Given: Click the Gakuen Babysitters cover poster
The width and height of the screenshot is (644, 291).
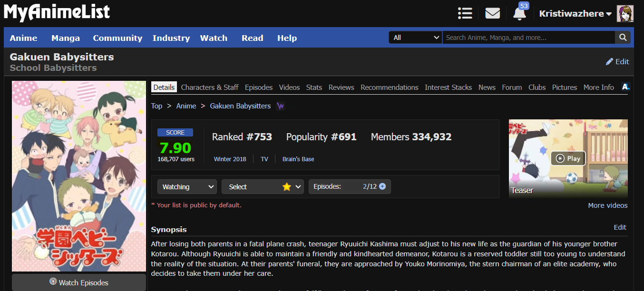Looking at the screenshot, I should pos(79,176).
